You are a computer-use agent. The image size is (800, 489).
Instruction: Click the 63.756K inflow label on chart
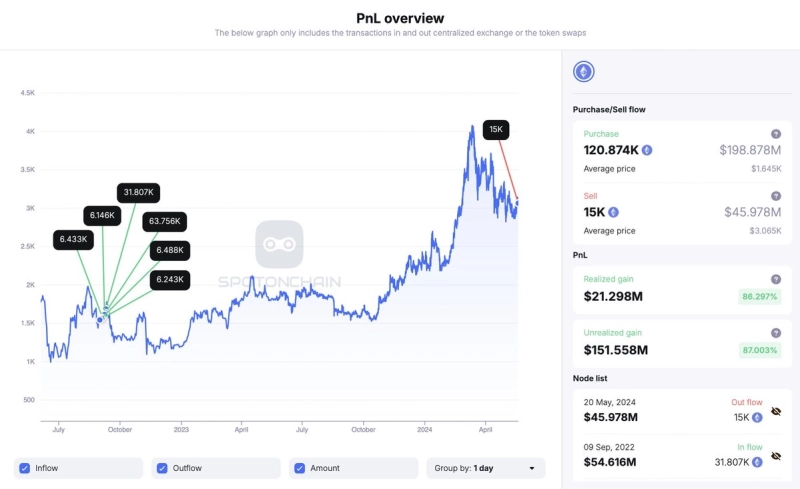click(x=165, y=221)
